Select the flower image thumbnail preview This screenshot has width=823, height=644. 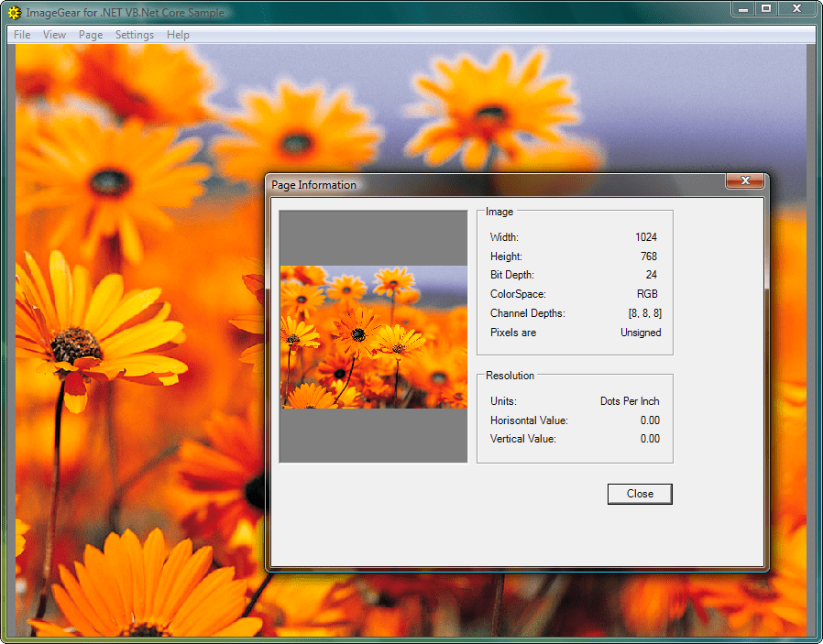coord(373,336)
